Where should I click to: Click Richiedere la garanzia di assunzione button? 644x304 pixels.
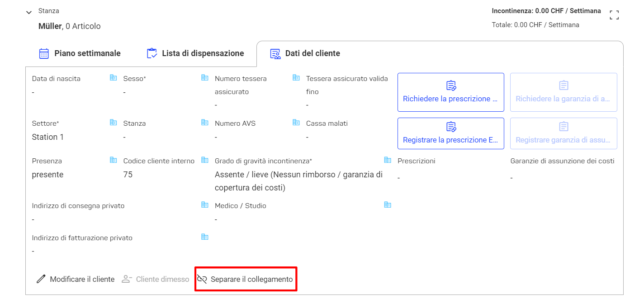563,92
